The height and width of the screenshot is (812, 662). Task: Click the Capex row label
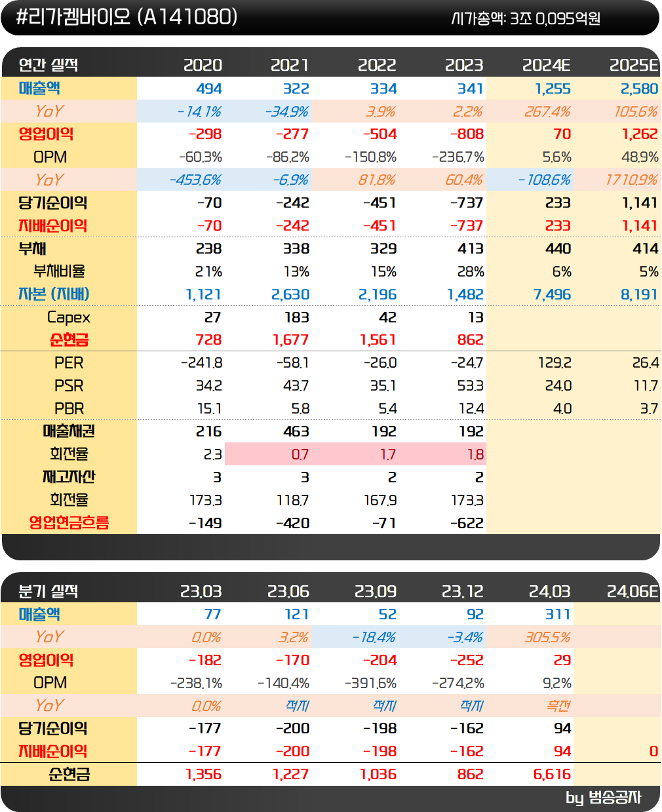69,317
